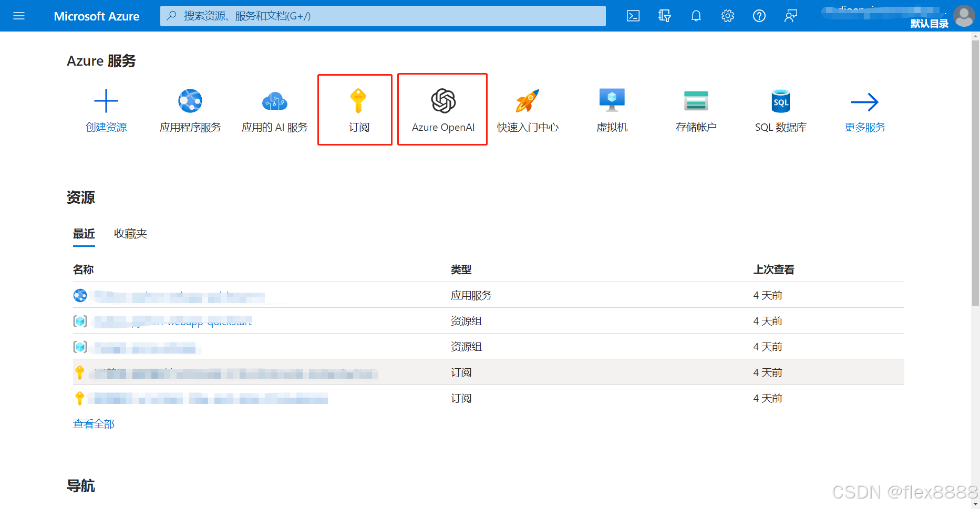
Task: Sort by the 类型 column header
Action: coord(461,269)
